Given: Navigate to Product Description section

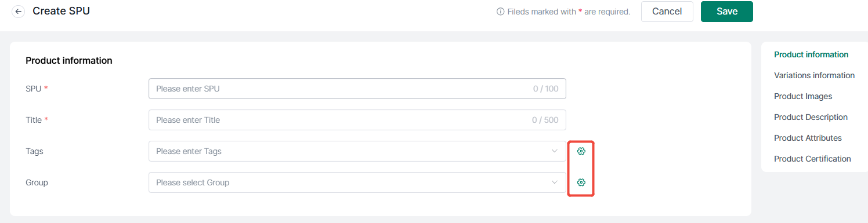Looking at the screenshot, I should click(811, 117).
